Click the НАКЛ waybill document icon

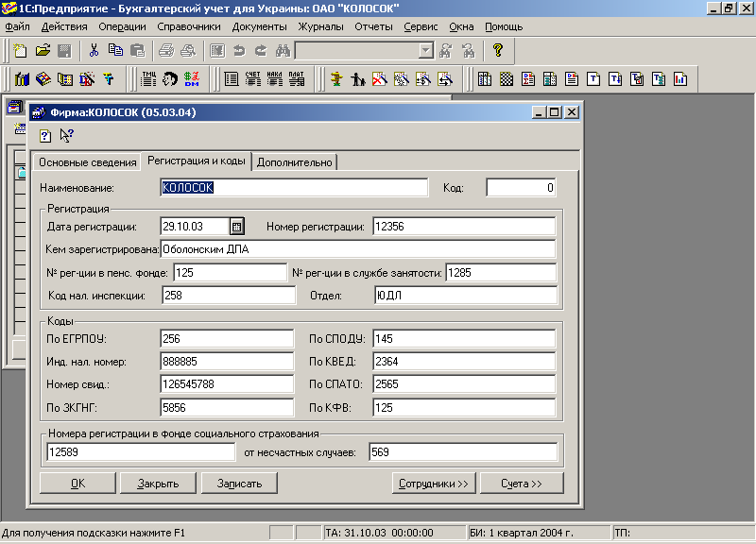274,78
